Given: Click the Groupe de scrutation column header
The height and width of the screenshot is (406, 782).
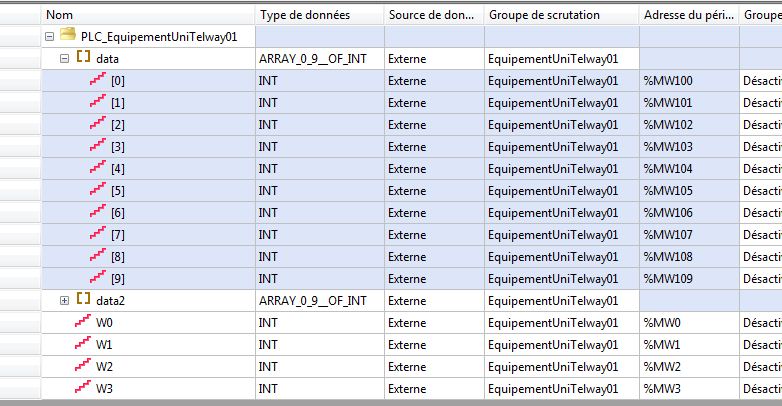Looking at the screenshot, I should coord(560,15).
